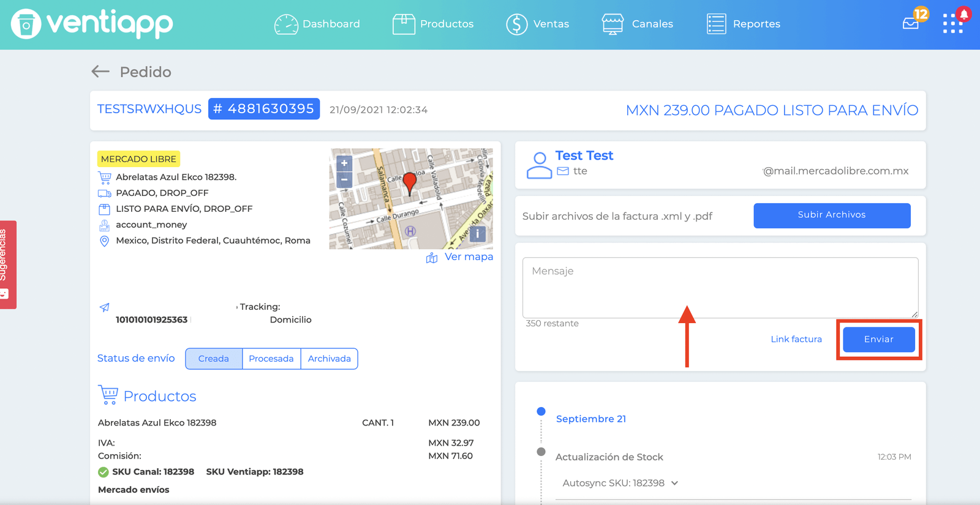Open the apps grid menu icon
The width and height of the screenshot is (980, 505).
click(952, 24)
